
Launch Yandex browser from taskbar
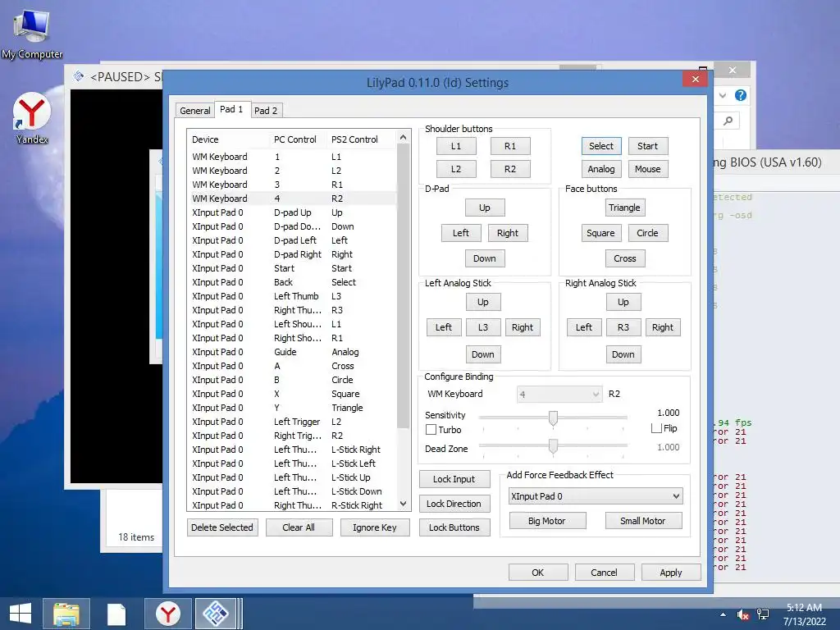pyautogui.click(x=167, y=614)
